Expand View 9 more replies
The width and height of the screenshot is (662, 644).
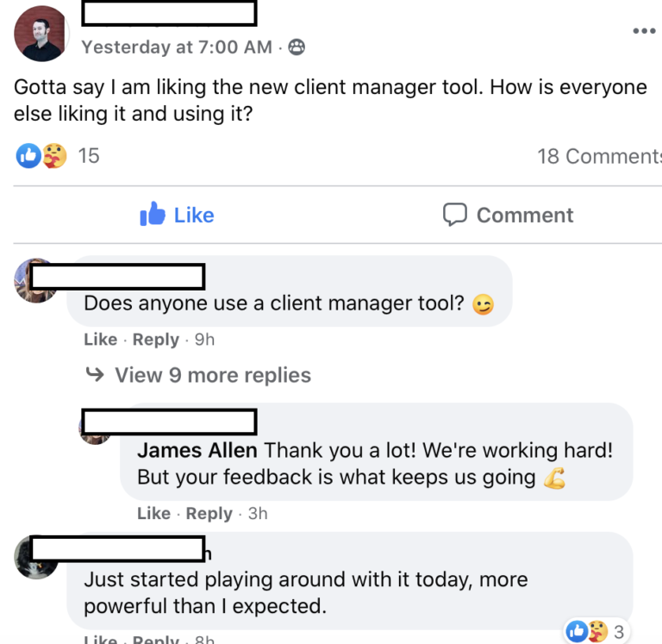pos(213,375)
